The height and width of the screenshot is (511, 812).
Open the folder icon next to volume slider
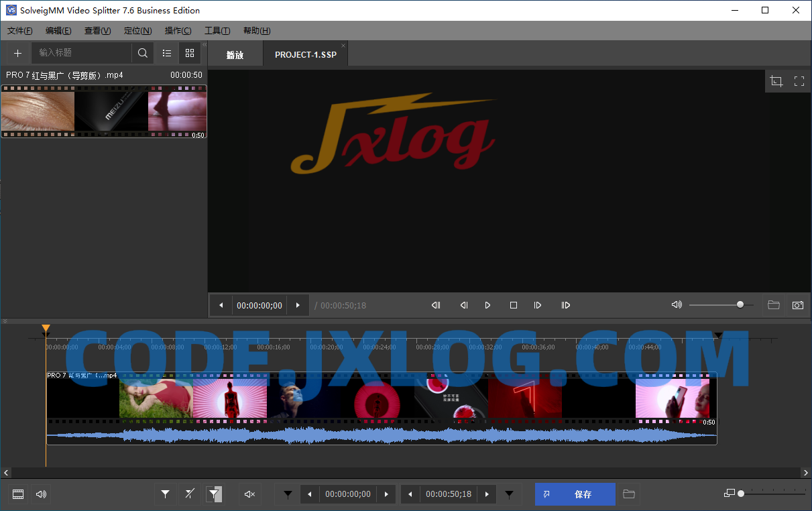coord(773,304)
